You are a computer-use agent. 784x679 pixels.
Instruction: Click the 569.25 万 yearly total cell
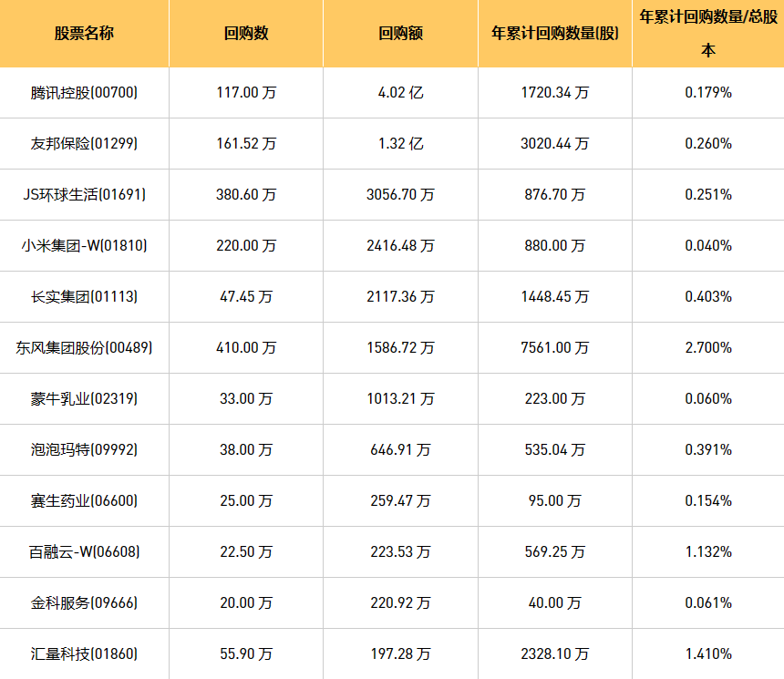555,551
